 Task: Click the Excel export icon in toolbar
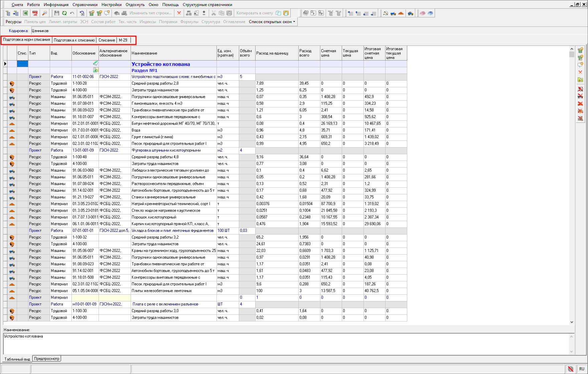pyautogui.click(x=25, y=13)
